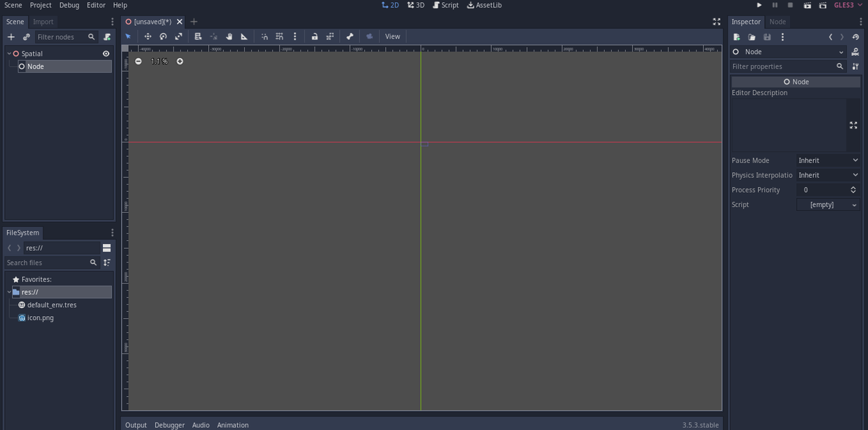
Task: Focus the Search files field
Action: click(x=52, y=262)
